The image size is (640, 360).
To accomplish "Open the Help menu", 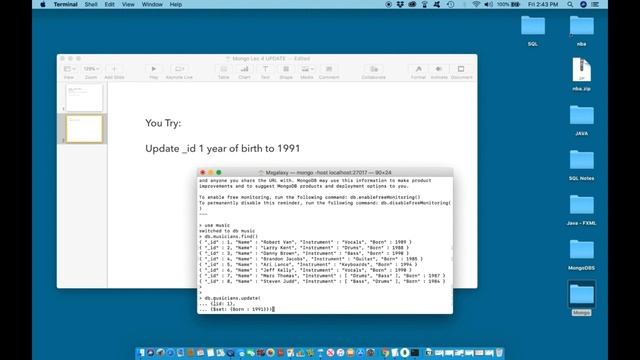I will pos(176,4).
